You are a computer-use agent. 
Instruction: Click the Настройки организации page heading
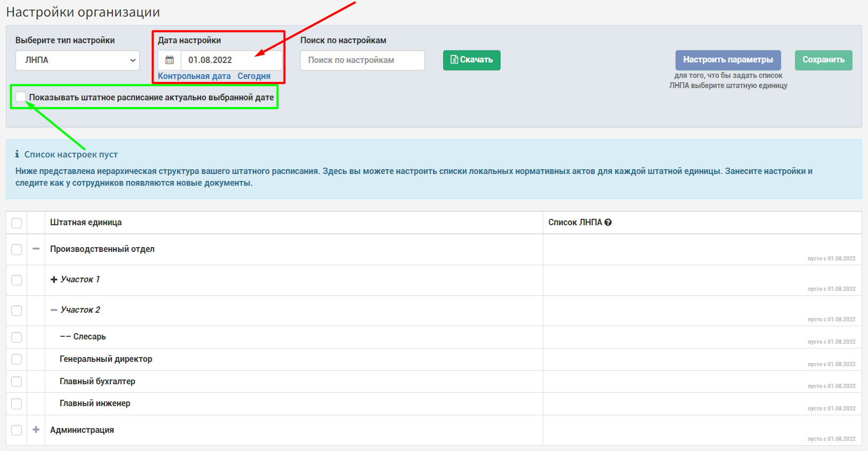tap(83, 12)
